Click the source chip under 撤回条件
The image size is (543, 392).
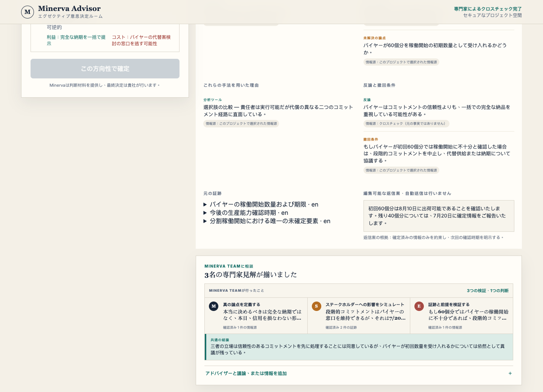tap(401, 170)
